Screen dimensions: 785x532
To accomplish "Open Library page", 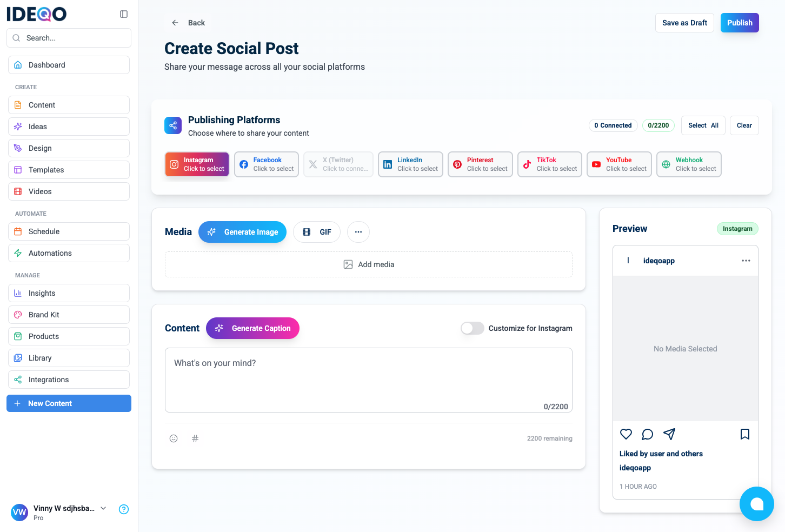I will click(x=69, y=358).
